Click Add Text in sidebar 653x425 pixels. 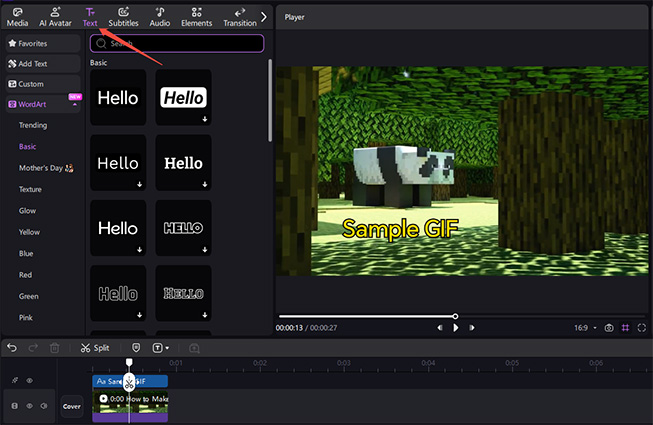click(x=43, y=64)
